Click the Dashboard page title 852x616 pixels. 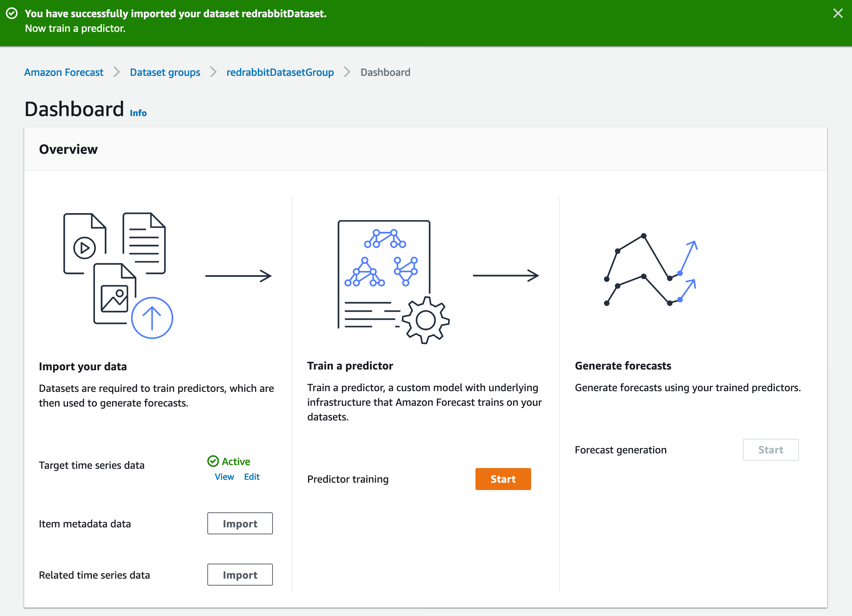click(x=74, y=109)
